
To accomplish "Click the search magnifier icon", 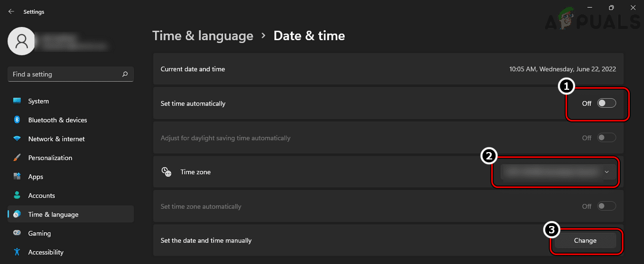I will [125, 74].
